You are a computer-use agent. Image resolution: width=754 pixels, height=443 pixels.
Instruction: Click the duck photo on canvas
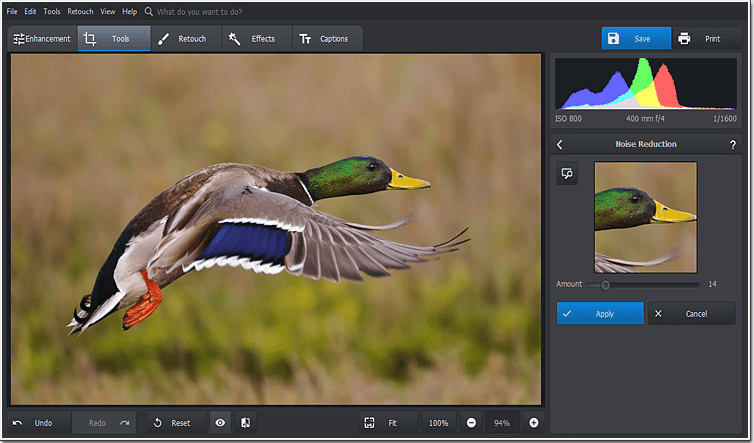pyautogui.click(x=276, y=229)
